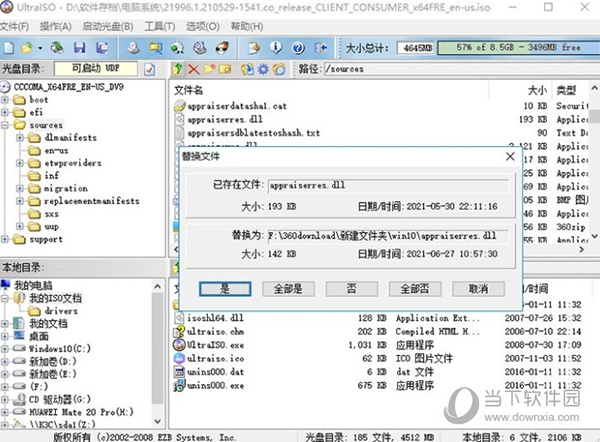Select CCCOMA_X64FRE_EN-US_DV9 disc root
This screenshot has width=600, height=442.
pos(68,87)
